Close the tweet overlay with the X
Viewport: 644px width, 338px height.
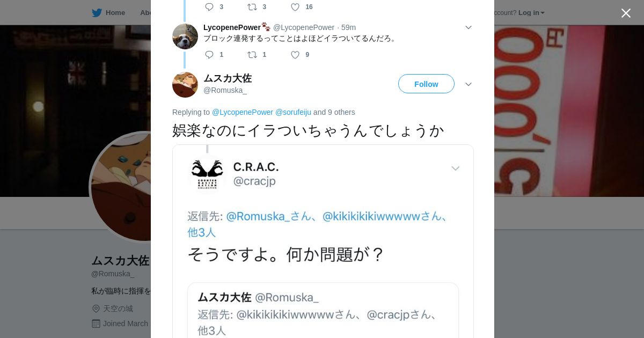coord(626,13)
